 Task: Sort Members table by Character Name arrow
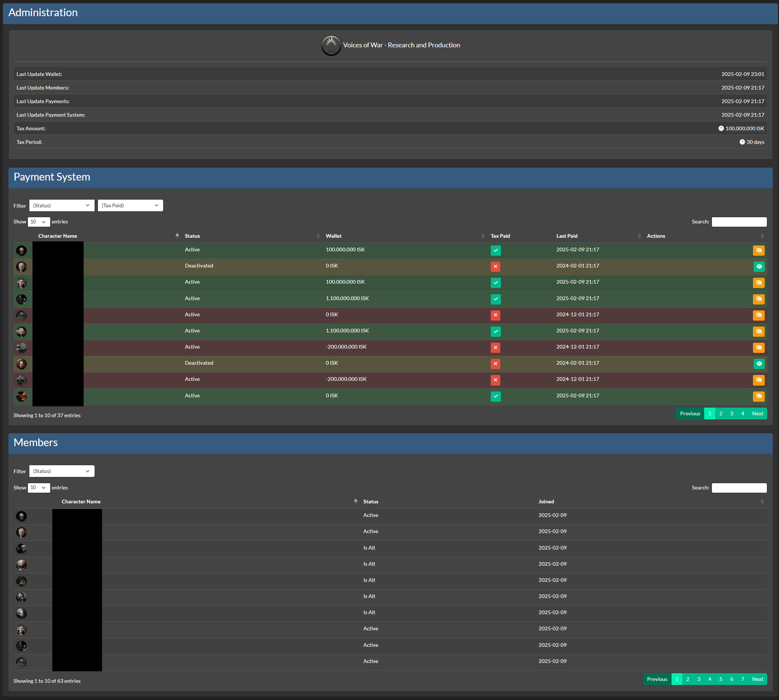click(355, 501)
